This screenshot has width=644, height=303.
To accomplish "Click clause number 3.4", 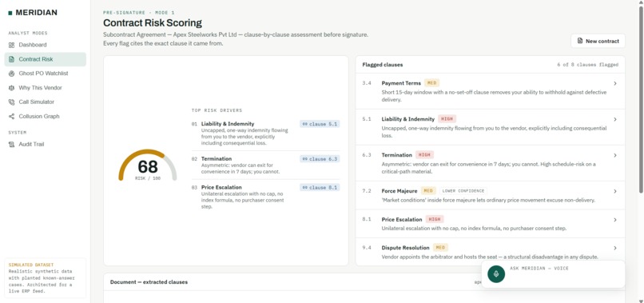I will (367, 83).
